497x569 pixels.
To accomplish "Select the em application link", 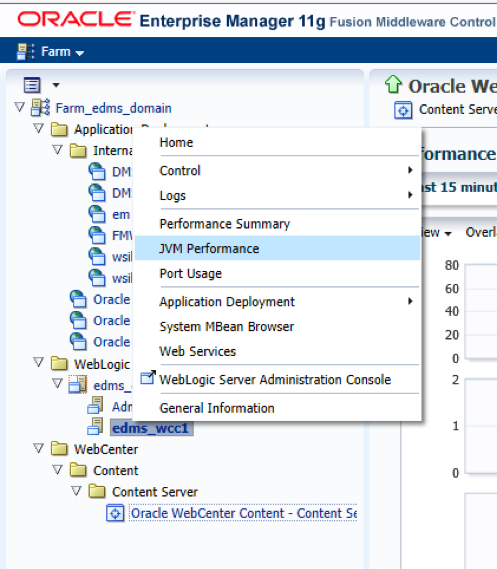I will [x=121, y=214].
